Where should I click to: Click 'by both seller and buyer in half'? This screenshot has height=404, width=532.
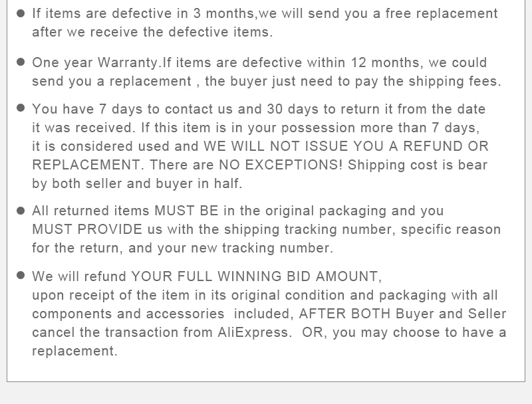(137, 183)
